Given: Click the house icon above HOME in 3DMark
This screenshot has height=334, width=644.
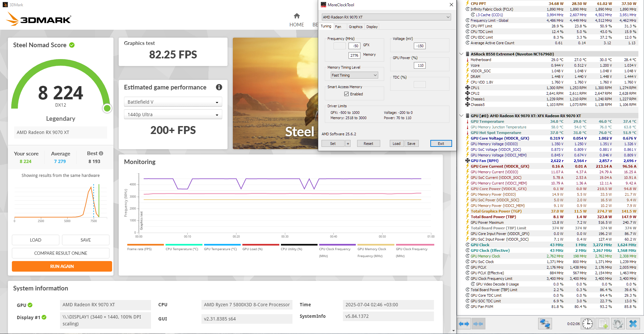Looking at the screenshot, I should pos(297,16).
